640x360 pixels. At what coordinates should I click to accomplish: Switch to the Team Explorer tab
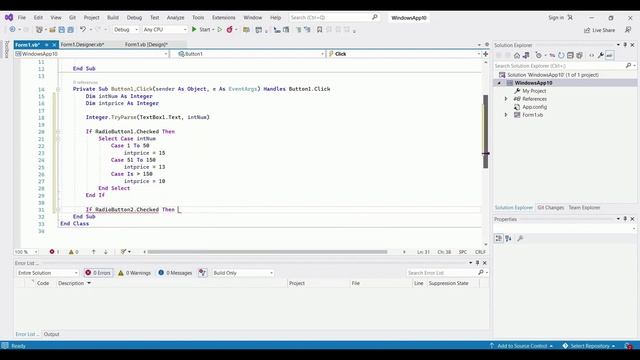click(x=584, y=207)
